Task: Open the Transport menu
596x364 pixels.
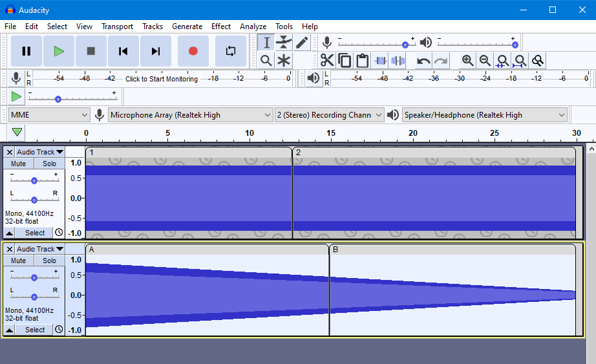Action: pos(117,27)
